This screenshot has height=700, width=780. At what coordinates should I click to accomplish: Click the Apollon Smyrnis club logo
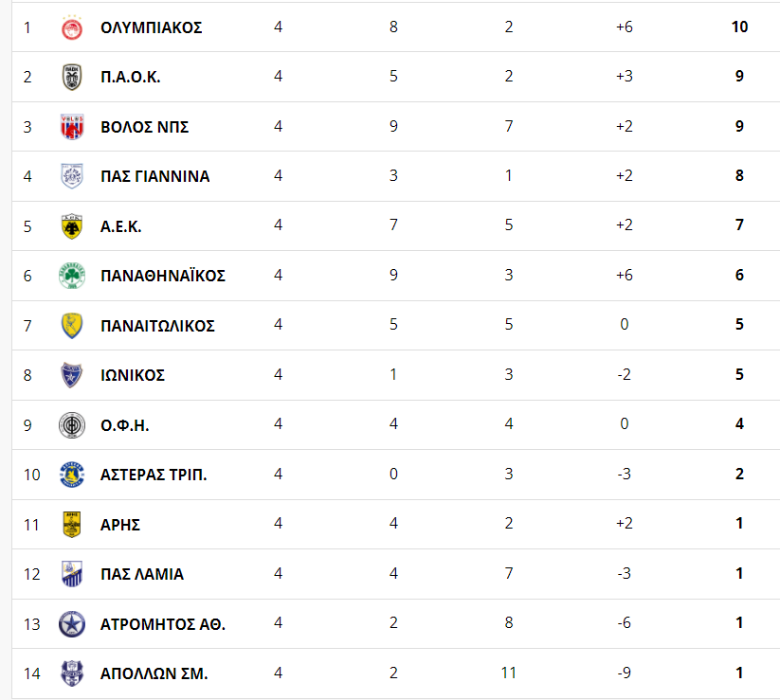coord(72,673)
